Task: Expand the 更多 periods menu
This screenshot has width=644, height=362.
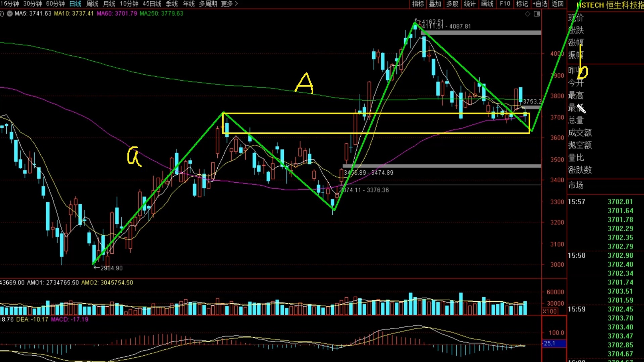Action: tap(229, 4)
